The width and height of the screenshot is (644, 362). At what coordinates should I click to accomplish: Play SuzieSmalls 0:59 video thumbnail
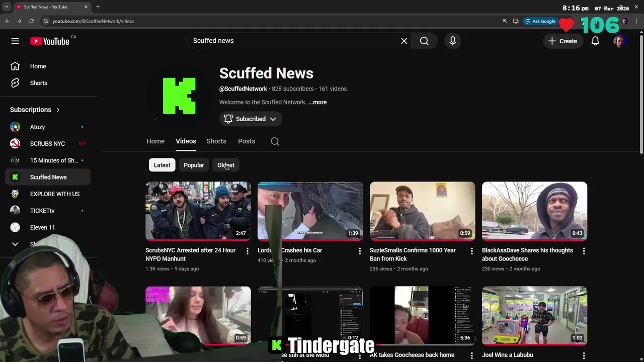[x=423, y=211]
